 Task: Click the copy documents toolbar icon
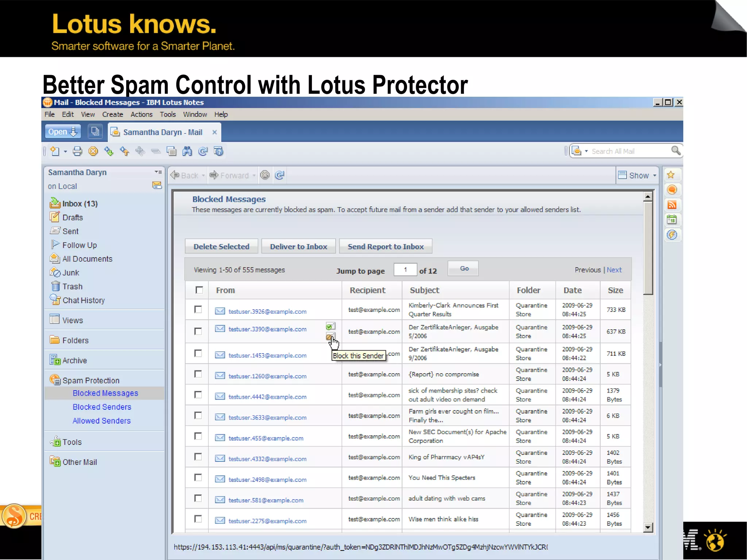click(x=171, y=151)
